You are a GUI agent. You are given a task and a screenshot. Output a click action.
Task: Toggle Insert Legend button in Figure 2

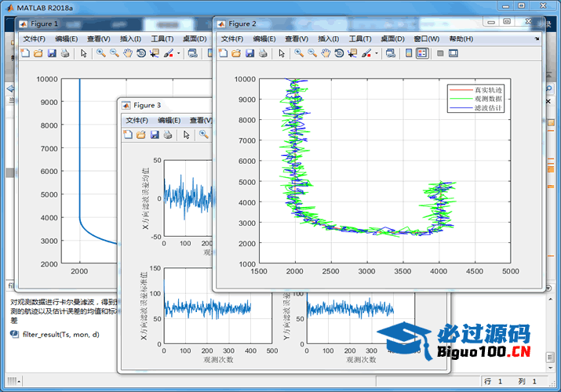[x=423, y=53]
